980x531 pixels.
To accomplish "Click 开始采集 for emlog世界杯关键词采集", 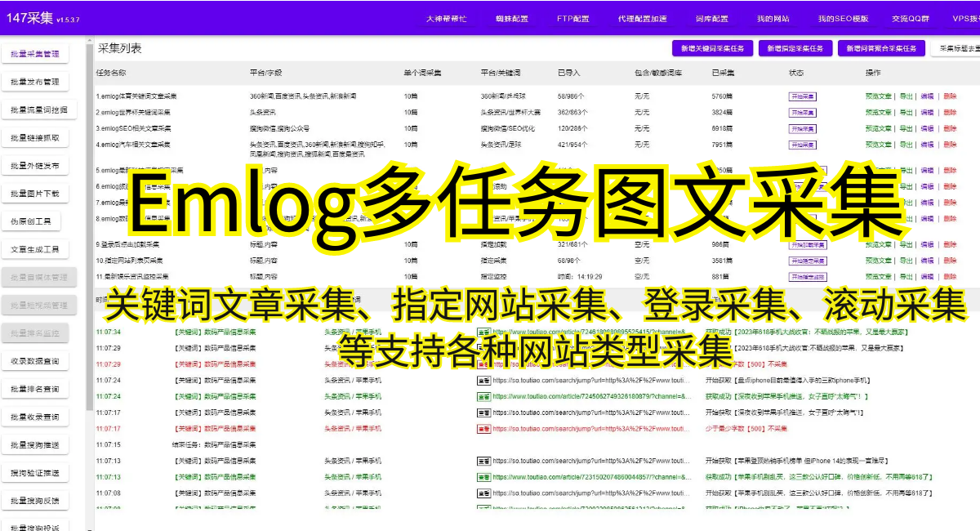I will tap(802, 113).
